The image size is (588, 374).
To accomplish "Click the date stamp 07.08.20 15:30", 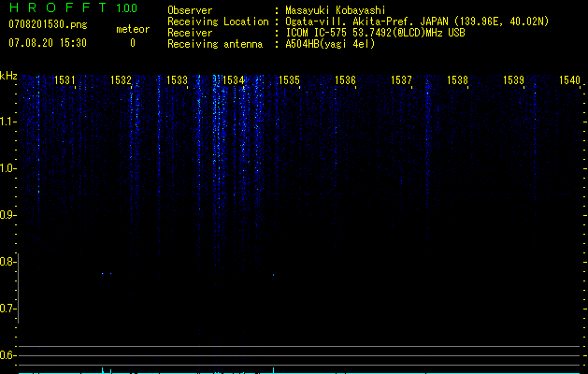I will pos(48,43).
